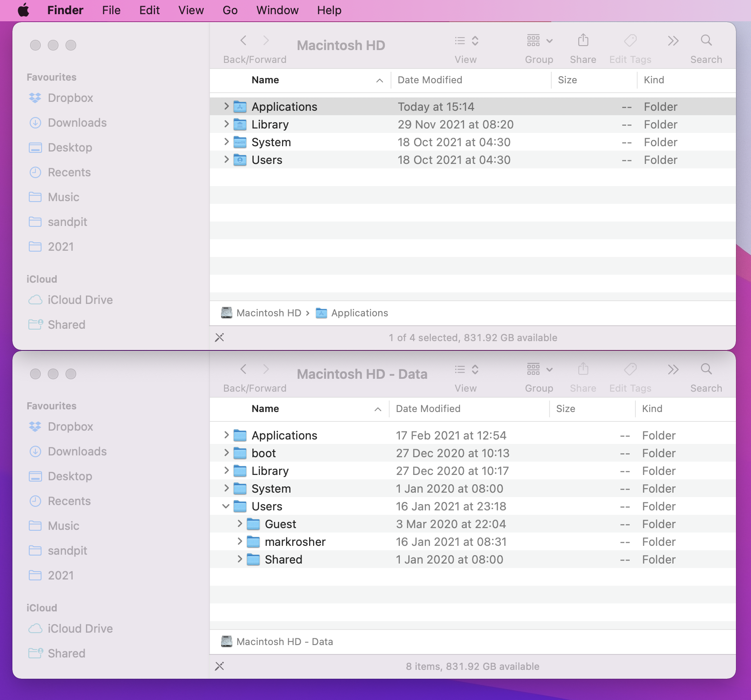Screen dimensions: 751x700
Task: Expand Users folder in Macintosh HD window
Action: tap(226, 159)
